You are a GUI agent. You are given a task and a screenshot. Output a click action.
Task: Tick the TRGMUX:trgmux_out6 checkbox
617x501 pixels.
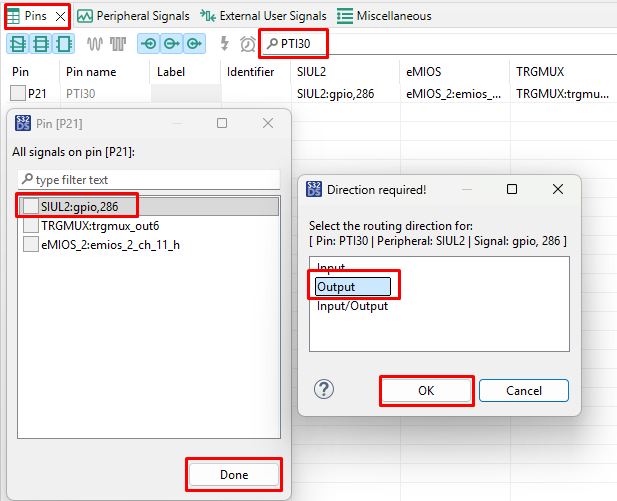pyautogui.click(x=32, y=225)
